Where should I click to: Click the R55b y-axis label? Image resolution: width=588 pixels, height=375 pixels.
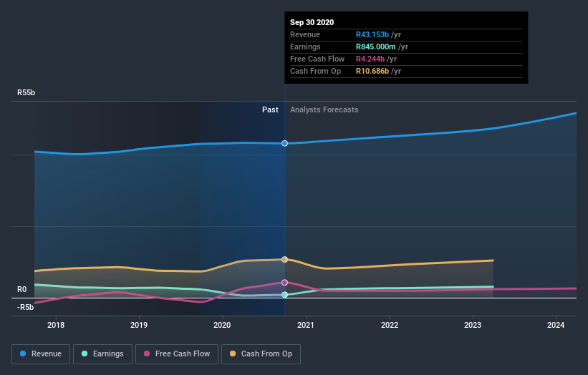click(x=26, y=92)
